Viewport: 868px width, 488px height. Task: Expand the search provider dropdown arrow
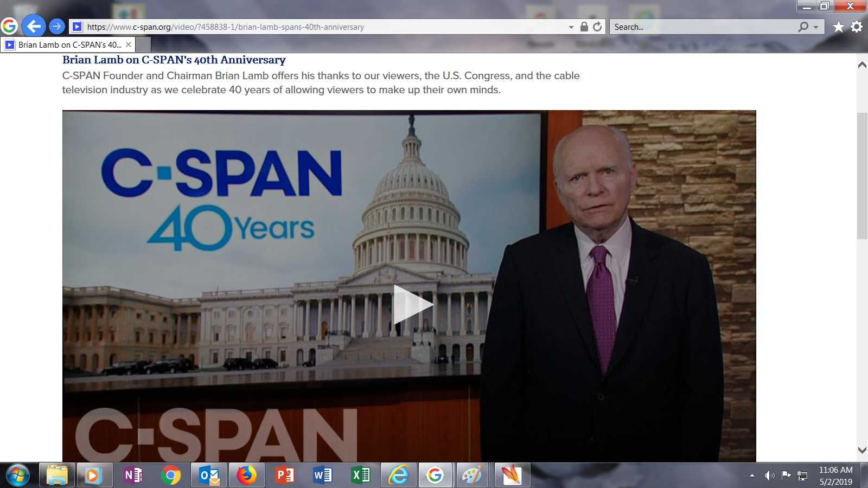tap(816, 27)
